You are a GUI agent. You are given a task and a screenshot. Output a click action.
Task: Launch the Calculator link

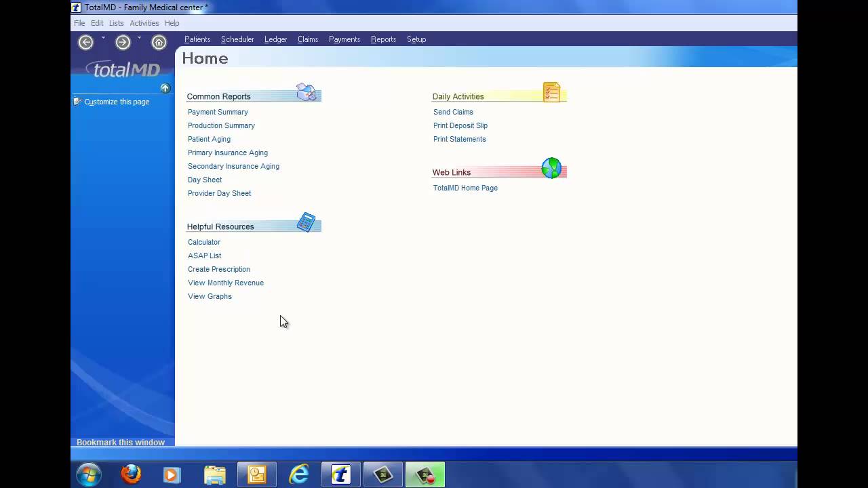[x=204, y=242]
